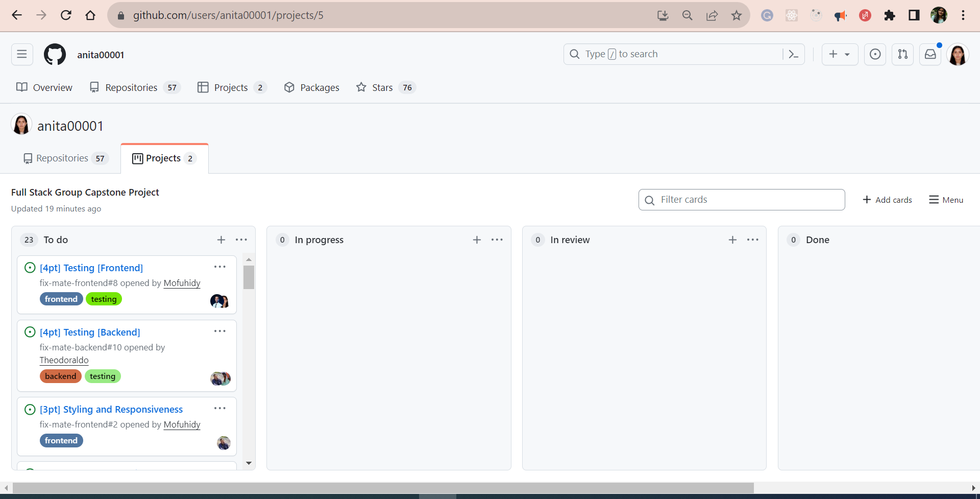980x499 pixels.
Task: Switch to the Projects tab
Action: click(164, 158)
